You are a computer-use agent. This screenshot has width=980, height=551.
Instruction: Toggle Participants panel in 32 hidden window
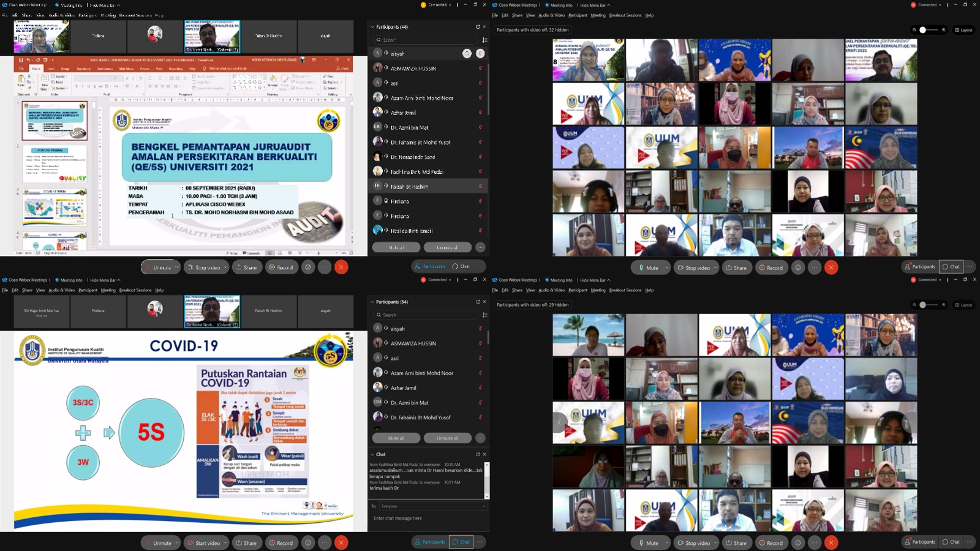click(920, 267)
